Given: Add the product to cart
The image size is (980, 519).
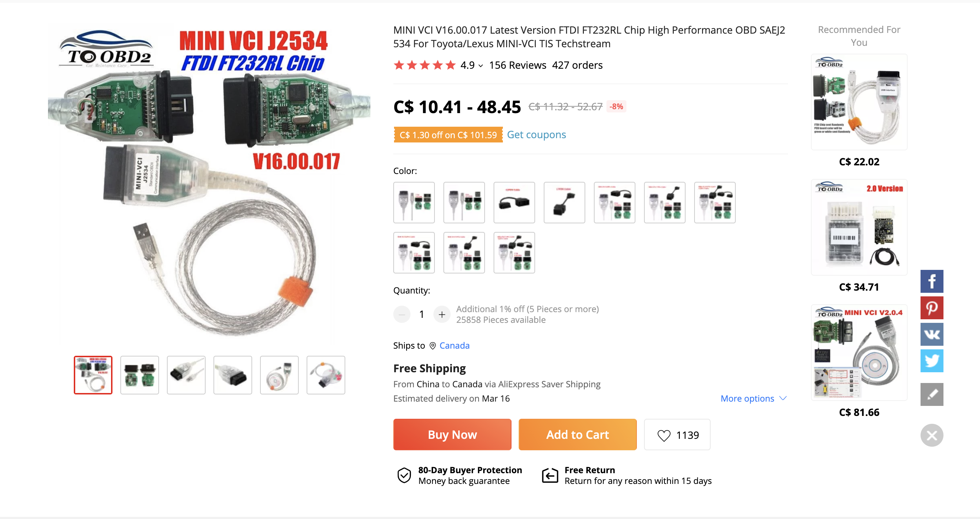Looking at the screenshot, I should pos(577,435).
